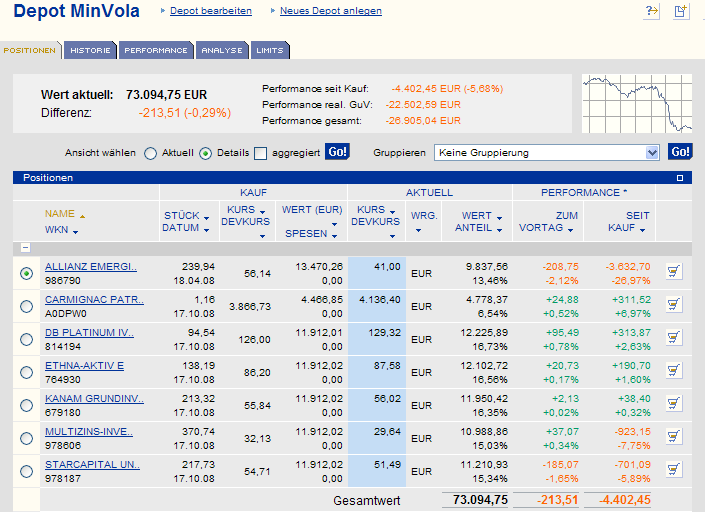The height and width of the screenshot is (512, 705).
Task: Open the Gruppieren dropdown
Action: pyautogui.click(x=652, y=153)
